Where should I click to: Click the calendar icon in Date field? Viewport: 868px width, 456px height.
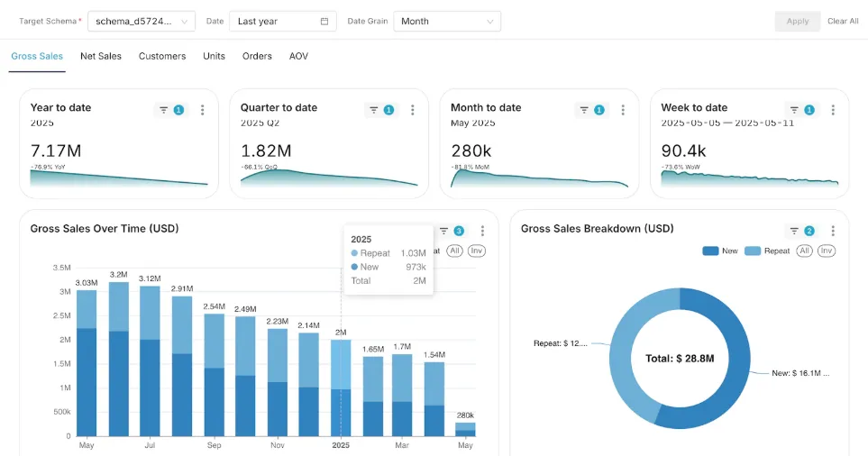coord(324,21)
